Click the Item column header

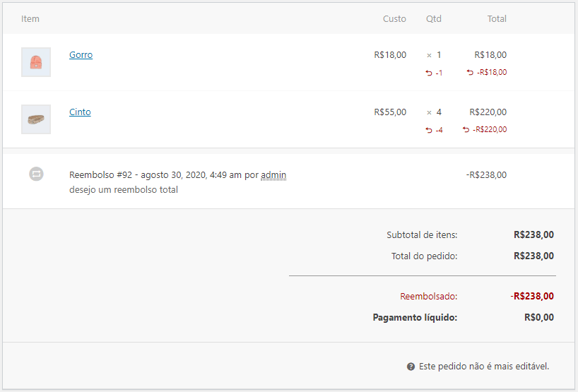tap(30, 19)
